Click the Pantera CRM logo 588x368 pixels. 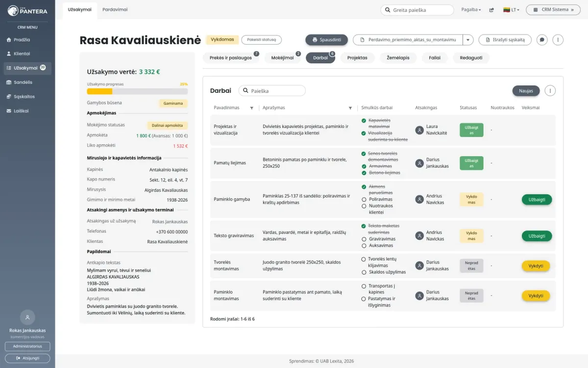point(27,10)
